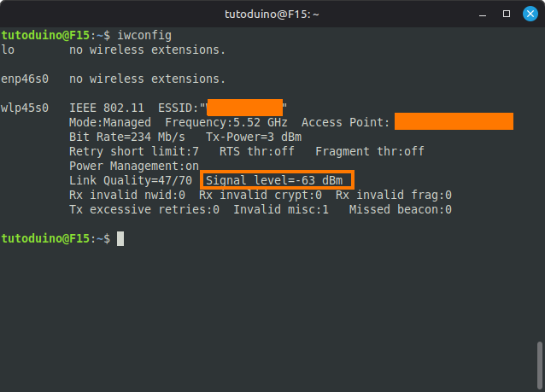The width and height of the screenshot is (545, 392).
Task: Click the terminal scrollbar thumb
Action: [539, 365]
